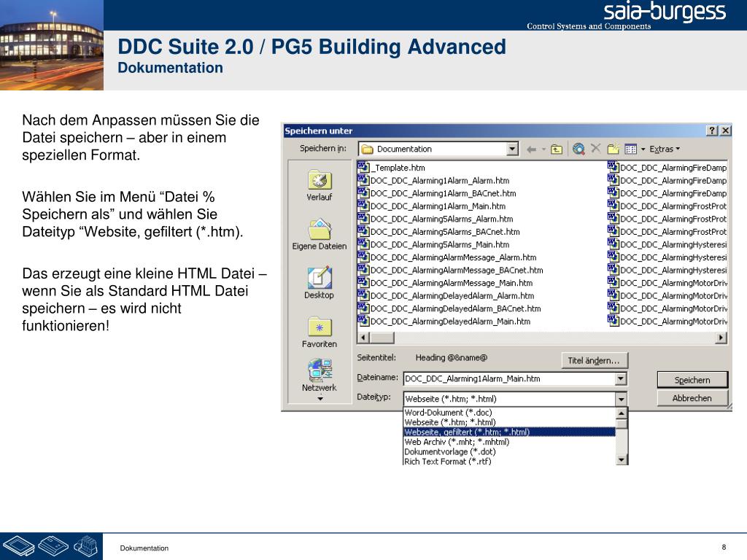
Task: Click the file type list up arrow
Action: [x=622, y=413]
